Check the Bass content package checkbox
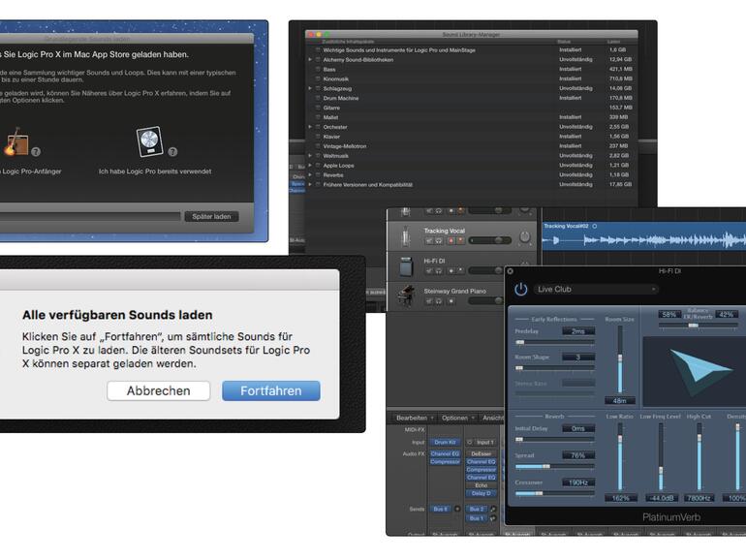The height and width of the screenshot is (560, 746). (318, 69)
